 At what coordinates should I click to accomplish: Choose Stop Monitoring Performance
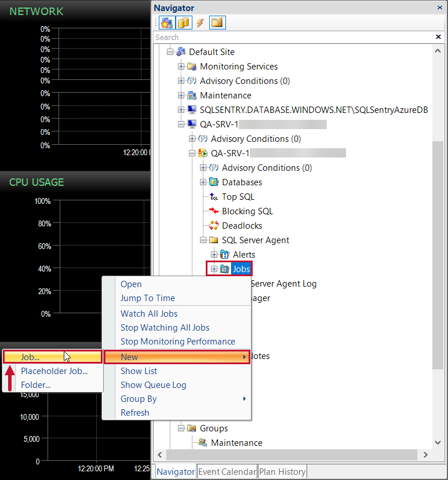pyautogui.click(x=177, y=341)
